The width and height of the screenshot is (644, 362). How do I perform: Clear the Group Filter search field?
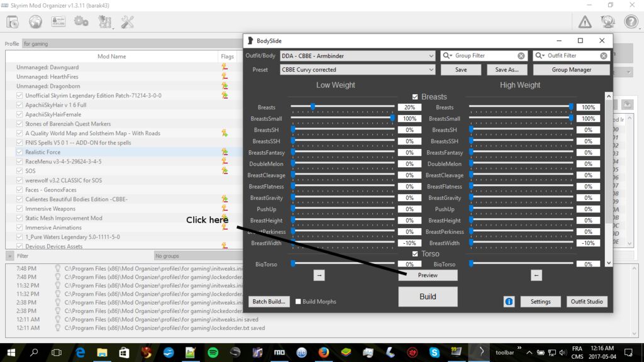point(521,55)
